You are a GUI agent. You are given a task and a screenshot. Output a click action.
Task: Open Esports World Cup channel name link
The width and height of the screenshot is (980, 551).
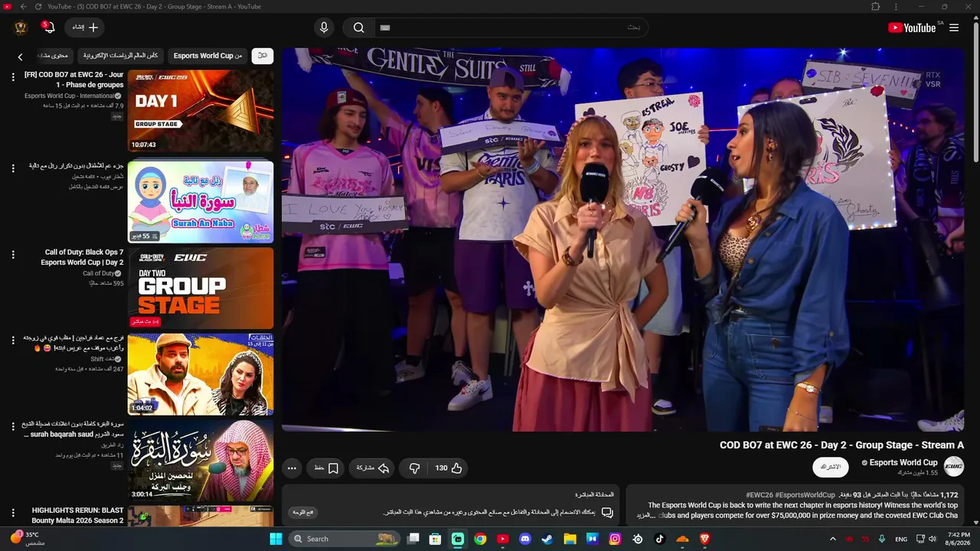[903, 462]
